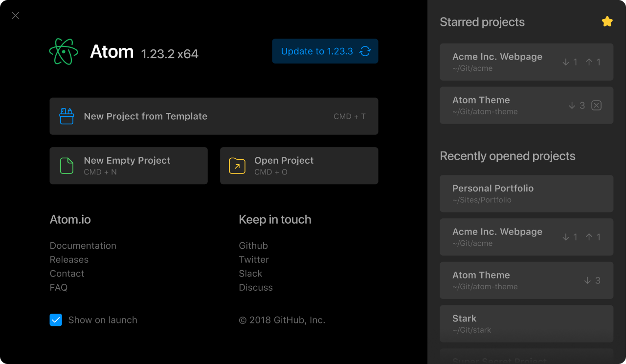Click the yellow open folder icon
626x364 pixels.
(x=237, y=166)
